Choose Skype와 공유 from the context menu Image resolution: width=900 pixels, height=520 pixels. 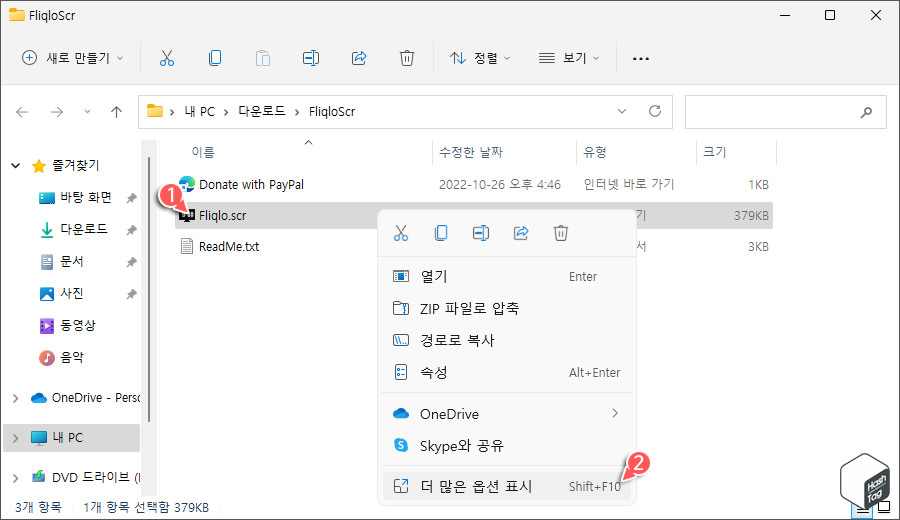(x=506, y=446)
